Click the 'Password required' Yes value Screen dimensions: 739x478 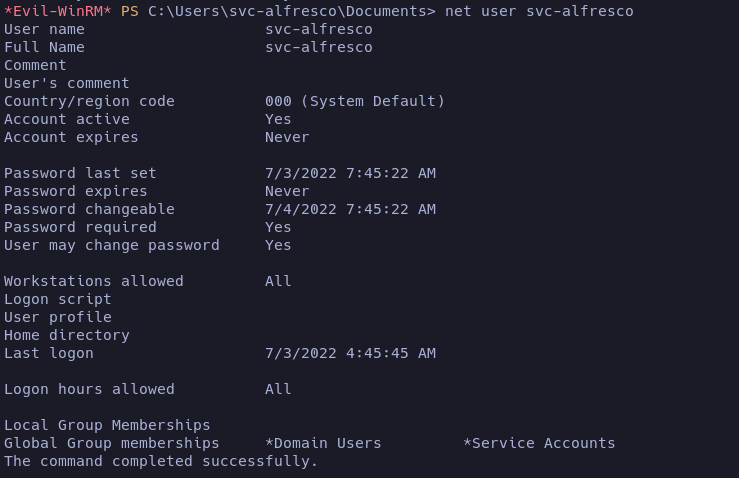coord(278,227)
